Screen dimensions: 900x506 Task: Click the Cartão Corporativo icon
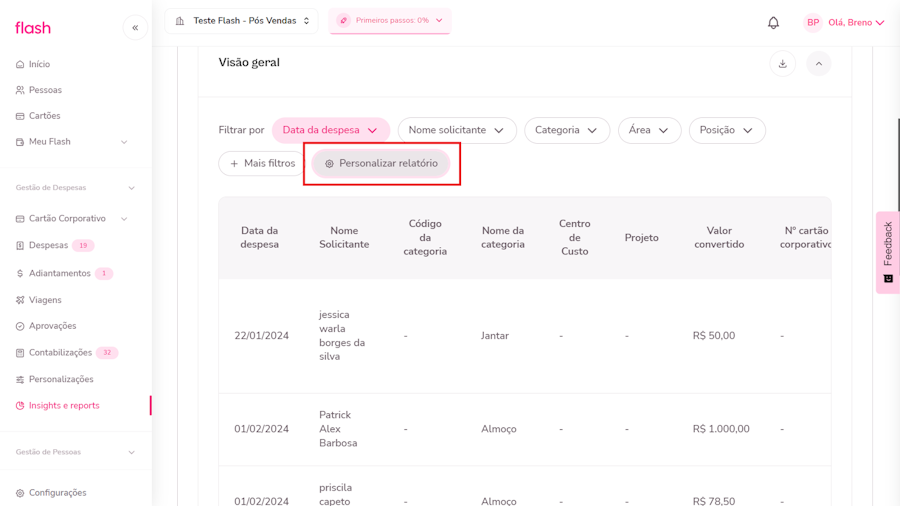point(20,219)
